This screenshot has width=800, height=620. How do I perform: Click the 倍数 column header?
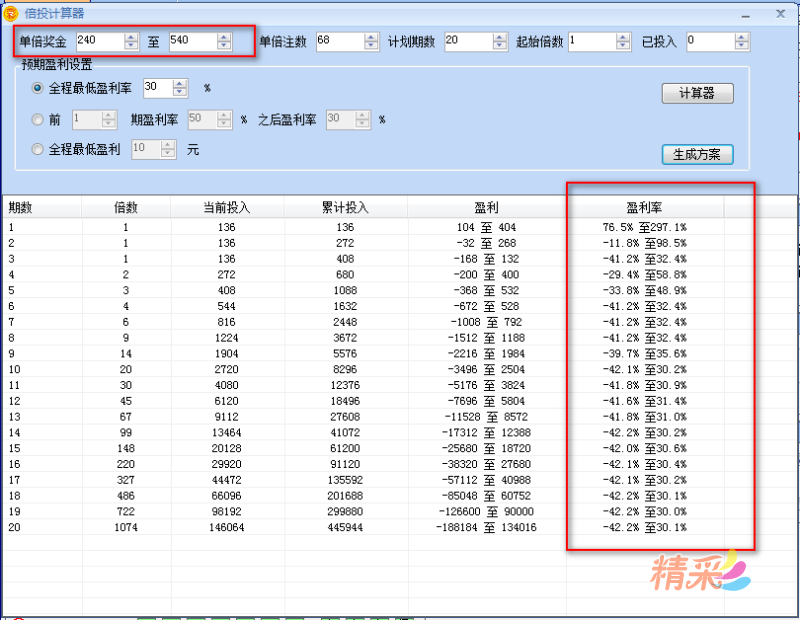tap(126, 207)
